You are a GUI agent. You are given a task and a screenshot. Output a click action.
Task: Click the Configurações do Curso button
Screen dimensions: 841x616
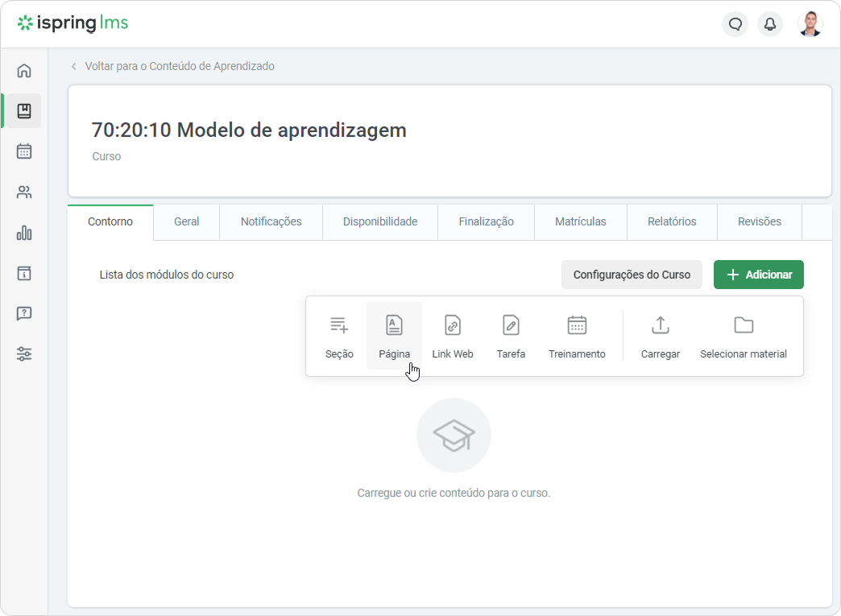click(x=632, y=275)
